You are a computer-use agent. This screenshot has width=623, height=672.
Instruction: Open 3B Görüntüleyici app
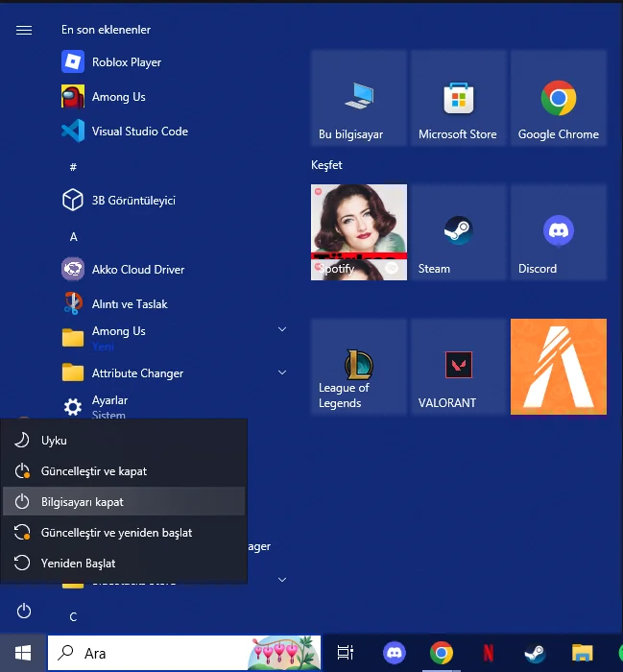click(x=119, y=200)
